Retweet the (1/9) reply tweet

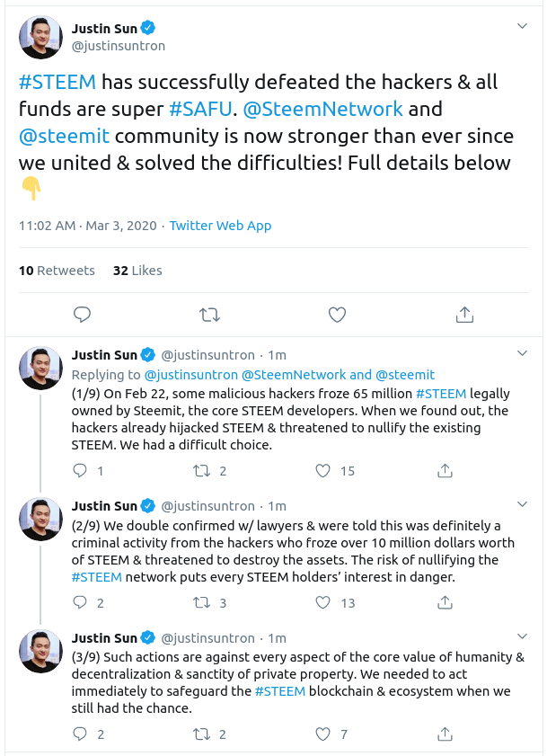pos(203,470)
